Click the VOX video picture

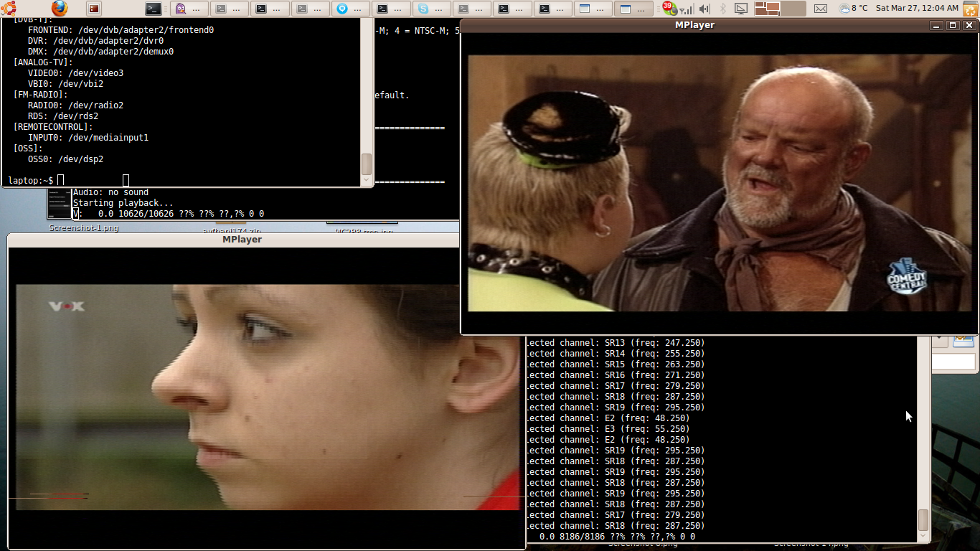(x=269, y=397)
